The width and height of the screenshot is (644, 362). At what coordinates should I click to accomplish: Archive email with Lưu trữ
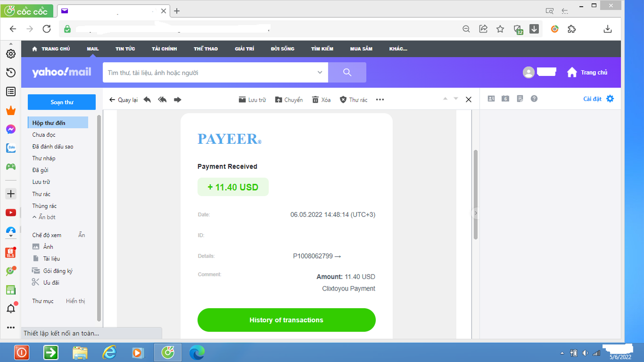click(252, 100)
